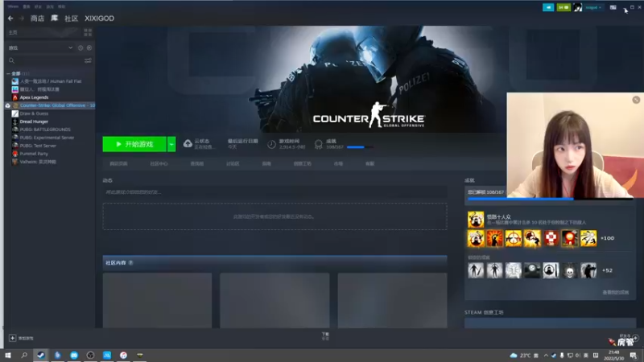The height and width of the screenshot is (362, 644).
Task: Select Pummel Party in library
Action: [34, 154]
